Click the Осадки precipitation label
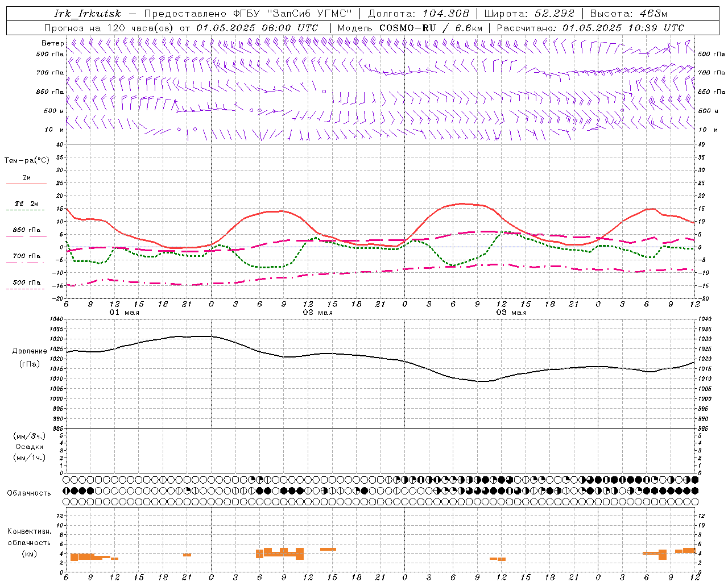 point(30,447)
